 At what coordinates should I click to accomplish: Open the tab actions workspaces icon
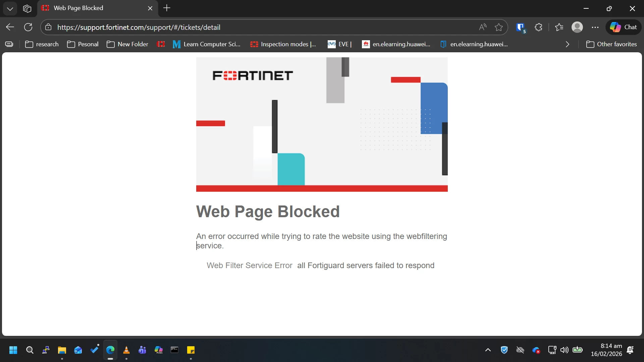click(x=27, y=8)
